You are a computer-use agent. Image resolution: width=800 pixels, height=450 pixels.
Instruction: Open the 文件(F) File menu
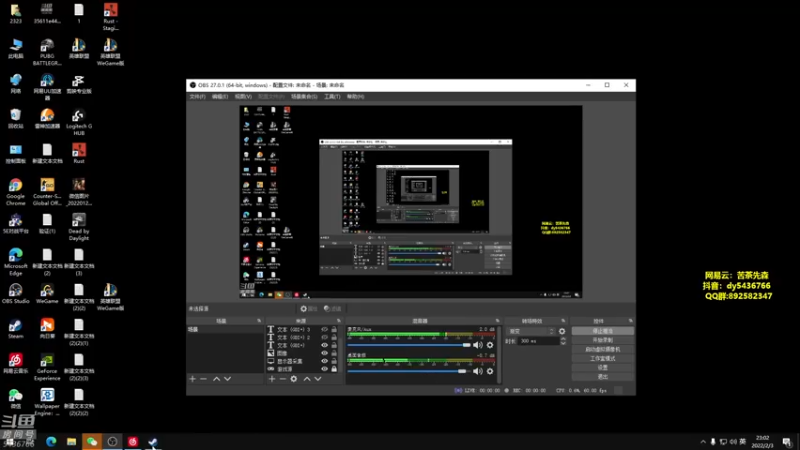[x=197, y=96]
